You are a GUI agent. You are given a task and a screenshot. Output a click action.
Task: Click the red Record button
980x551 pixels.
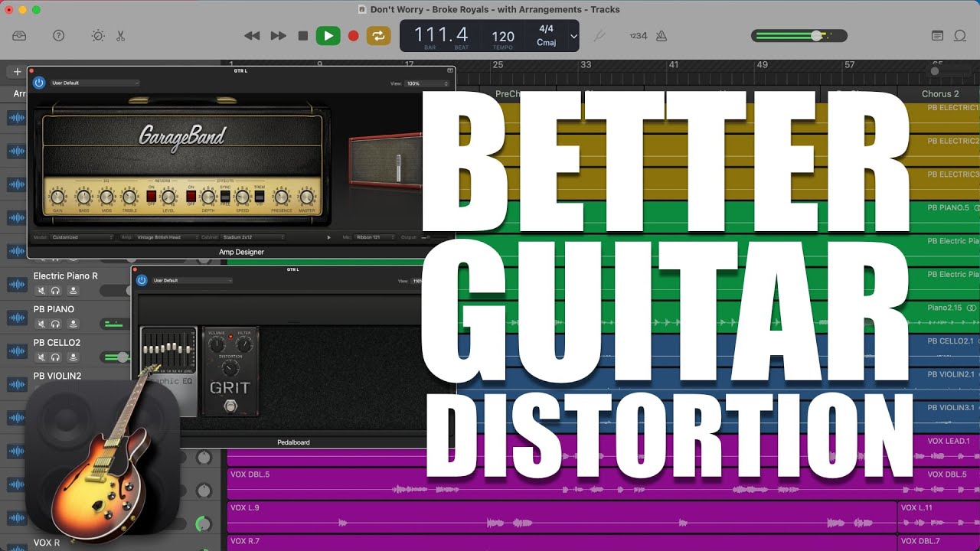353,35
